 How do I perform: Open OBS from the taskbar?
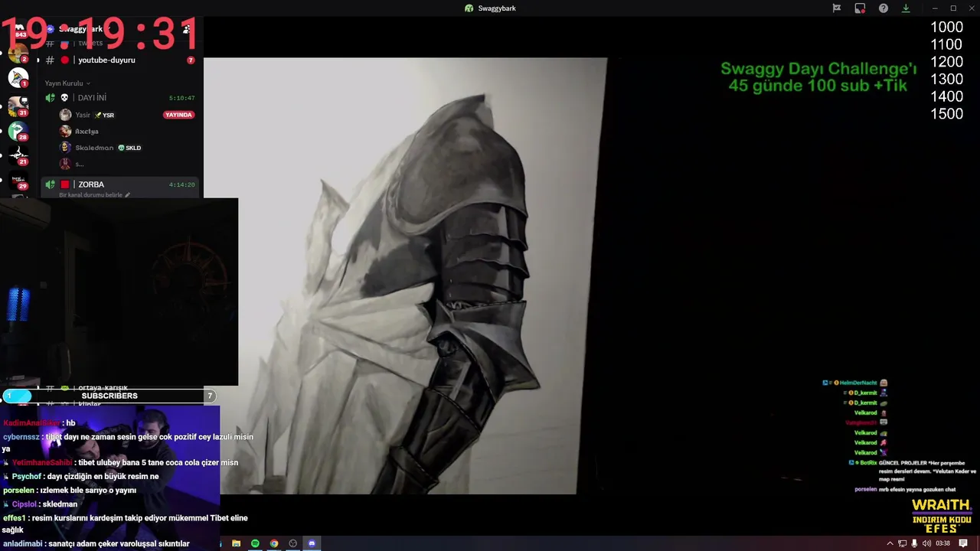[x=292, y=543]
